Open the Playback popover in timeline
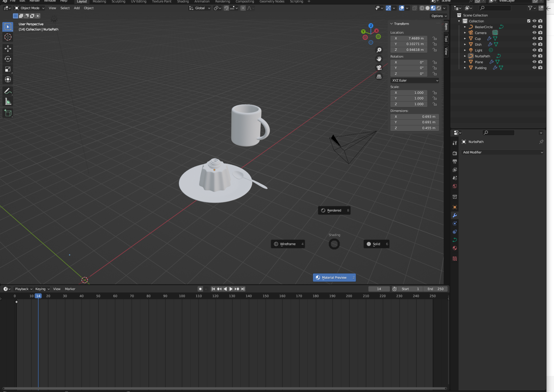The height and width of the screenshot is (392, 554). 23,289
